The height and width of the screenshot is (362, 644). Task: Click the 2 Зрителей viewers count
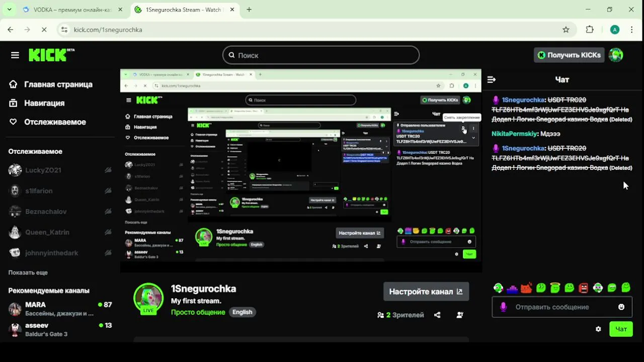point(400,315)
